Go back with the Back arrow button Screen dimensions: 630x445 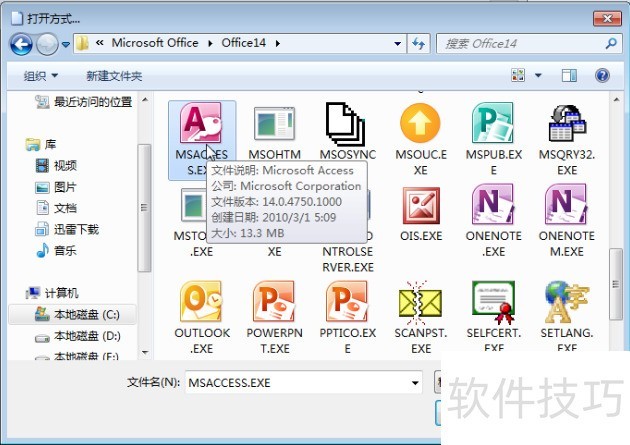pos(21,44)
